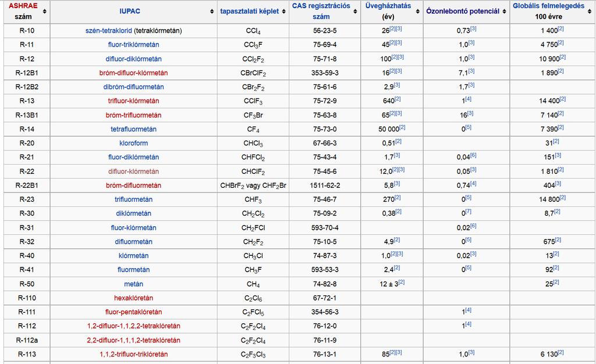Screen dimensions: 596x364
Task: Select the C2FCl5 formula cell
Action: (x=253, y=312)
